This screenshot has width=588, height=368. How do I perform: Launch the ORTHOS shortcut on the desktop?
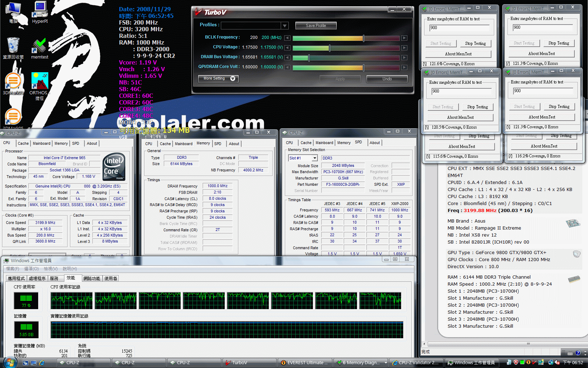tap(40, 86)
